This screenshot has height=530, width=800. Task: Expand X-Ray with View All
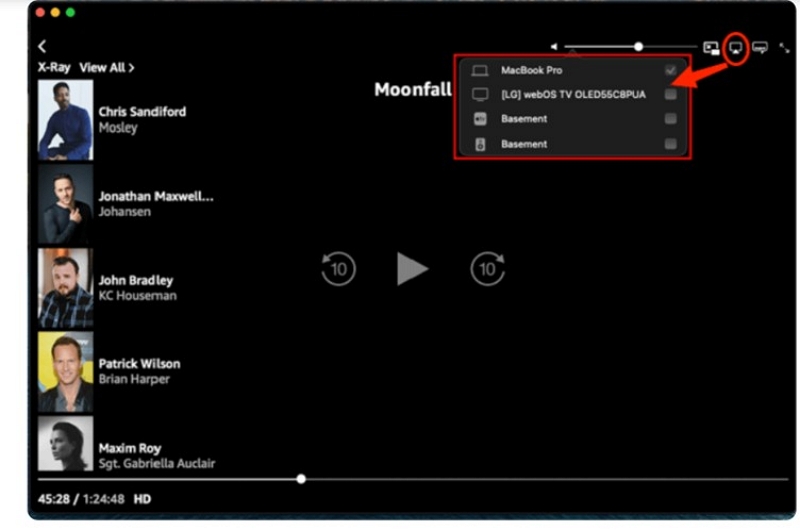107,68
